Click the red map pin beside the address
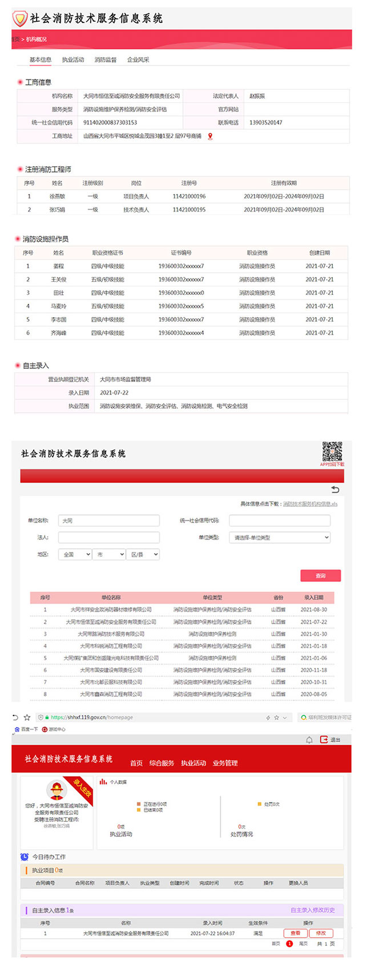The image size is (371, 980). tap(210, 136)
